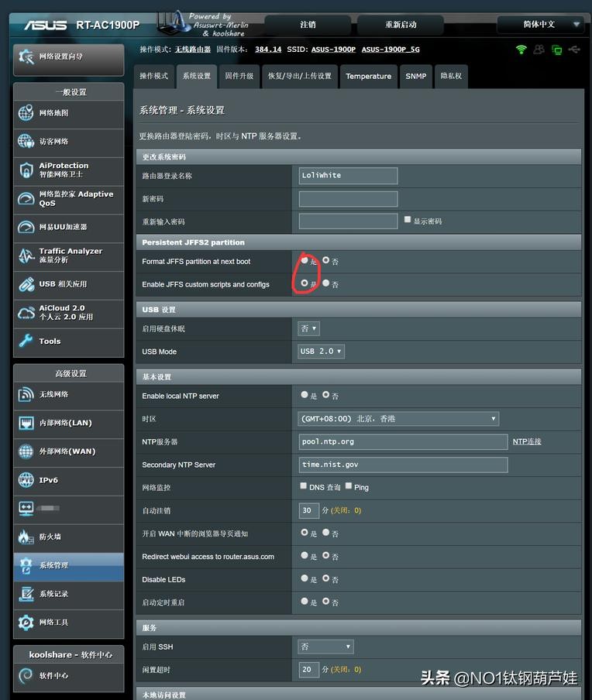The image size is (592, 700).
Task: Open the AiProtection shield icon
Action: (x=26, y=170)
